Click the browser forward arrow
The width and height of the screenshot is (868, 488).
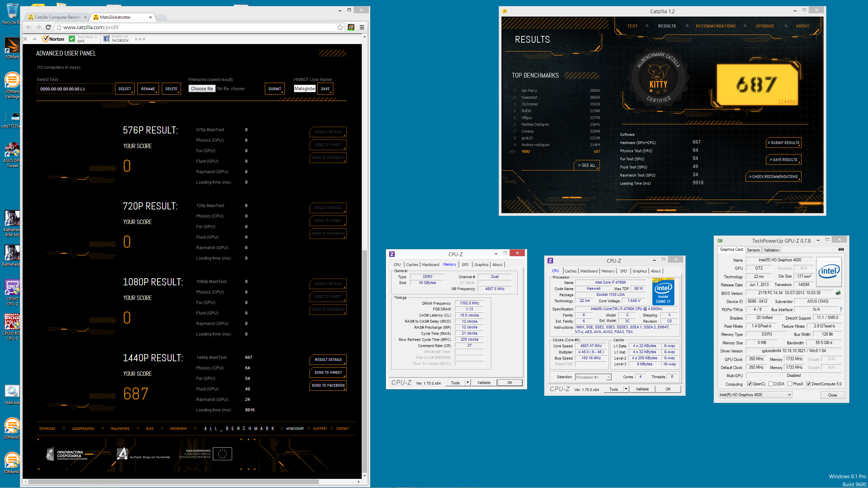[38, 27]
